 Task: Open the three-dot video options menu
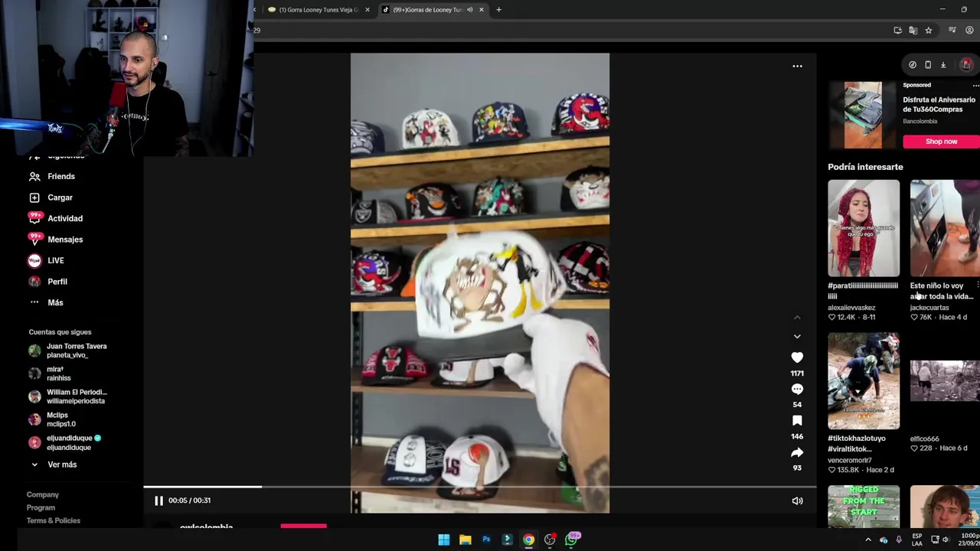coord(797,66)
